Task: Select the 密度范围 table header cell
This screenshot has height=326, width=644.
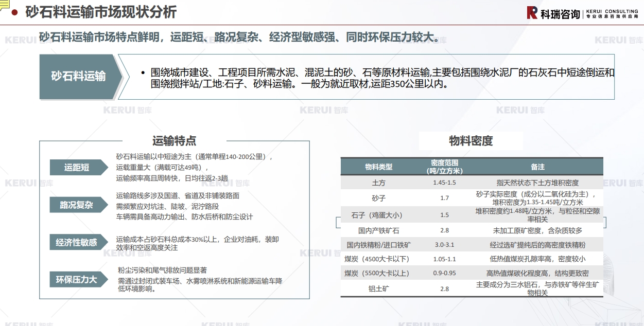Action: coord(444,167)
